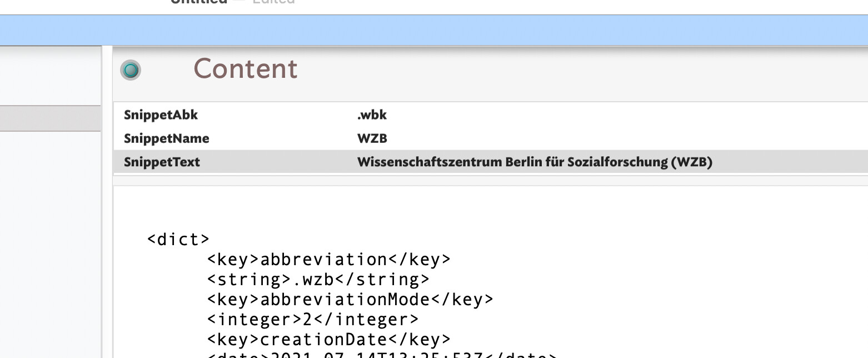This screenshot has height=358, width=868.
Task: Click the Untitled document title
Action: [199, 2]
